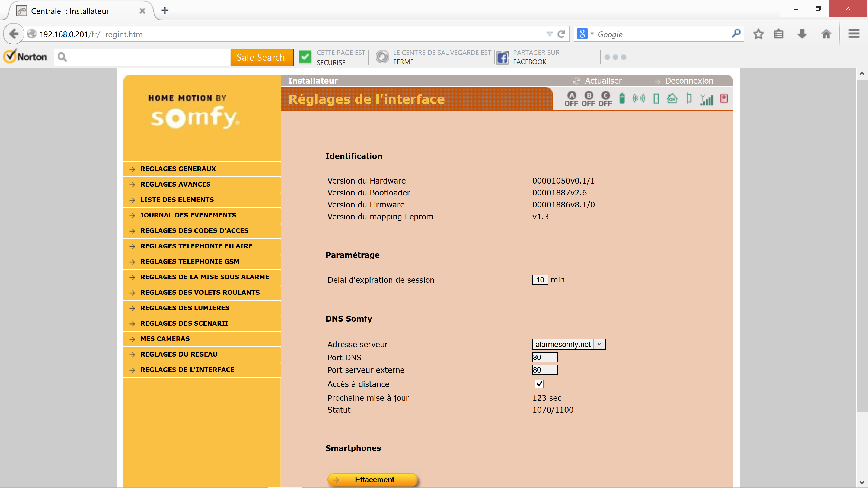The height and width of the screenshot is (488, 868).
Task: Click the zone C OFF status icon
Action: pyautogui.click(x=605, y=99)
